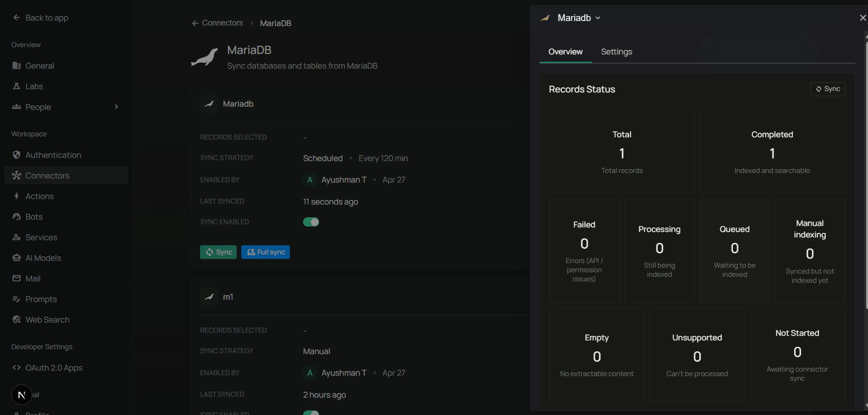Screen dimensions: 868x415
Task: Click the Mail icon in the sidebar
Action: coord(16,278)
